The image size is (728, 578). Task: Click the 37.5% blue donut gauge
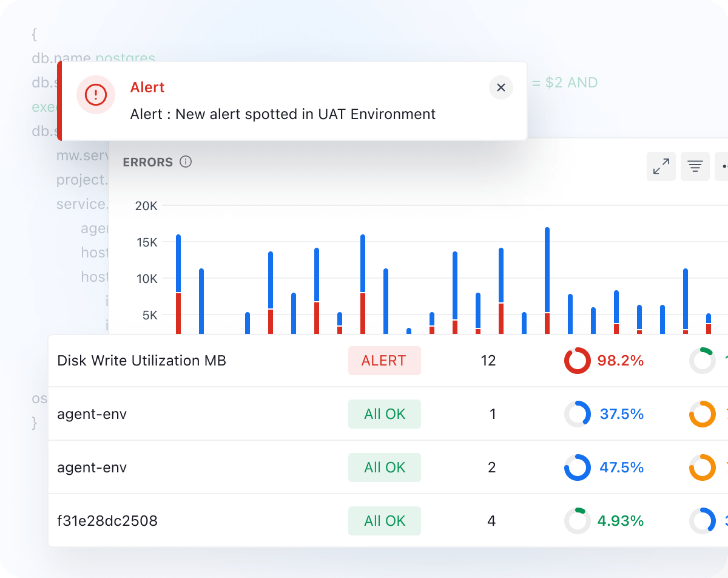[x=578, y=414]
